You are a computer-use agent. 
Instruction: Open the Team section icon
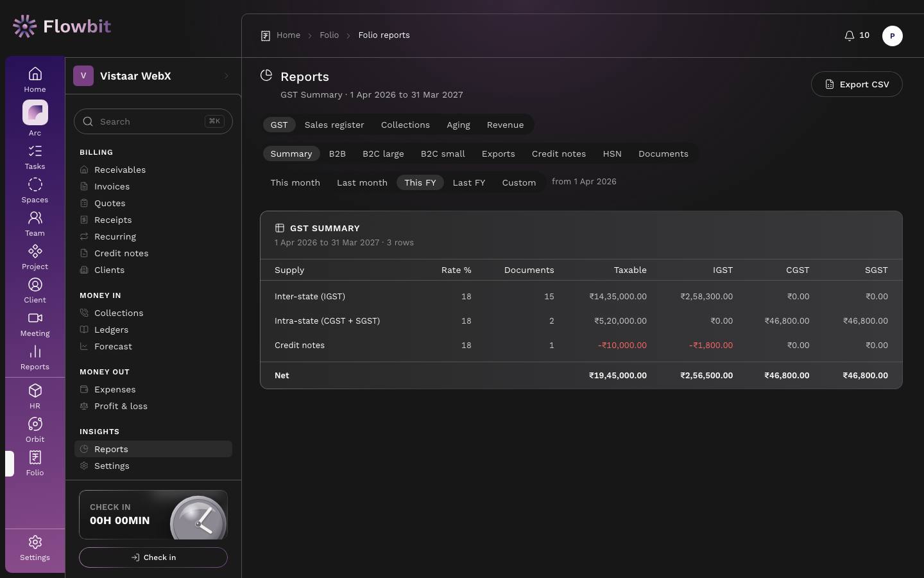(x=35, y=223)
